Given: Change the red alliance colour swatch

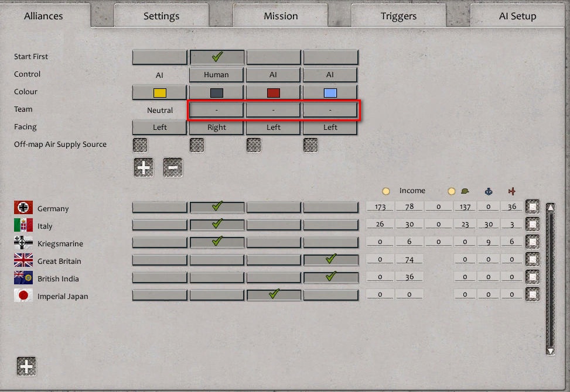Looking at the screenshot, I should click(274, 92).
